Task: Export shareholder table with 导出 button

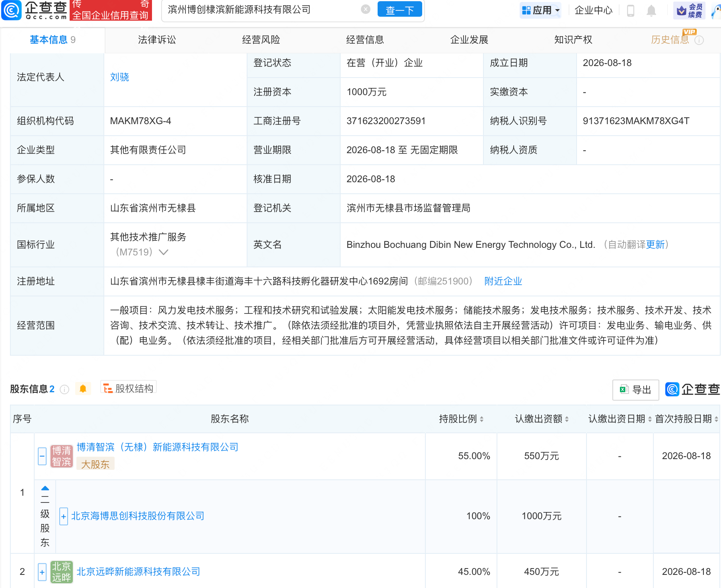Action: 635,390
